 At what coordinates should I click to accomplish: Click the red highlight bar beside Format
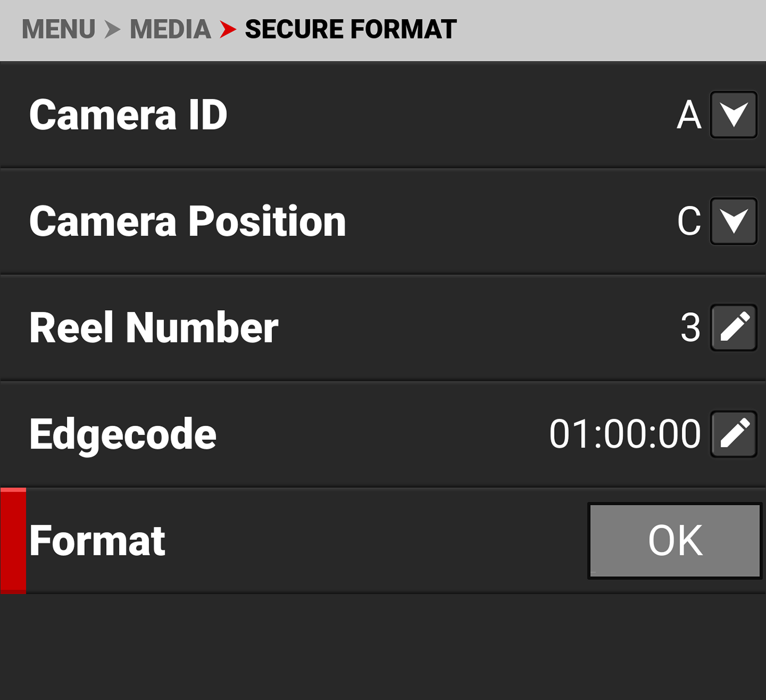click(13, 541)
